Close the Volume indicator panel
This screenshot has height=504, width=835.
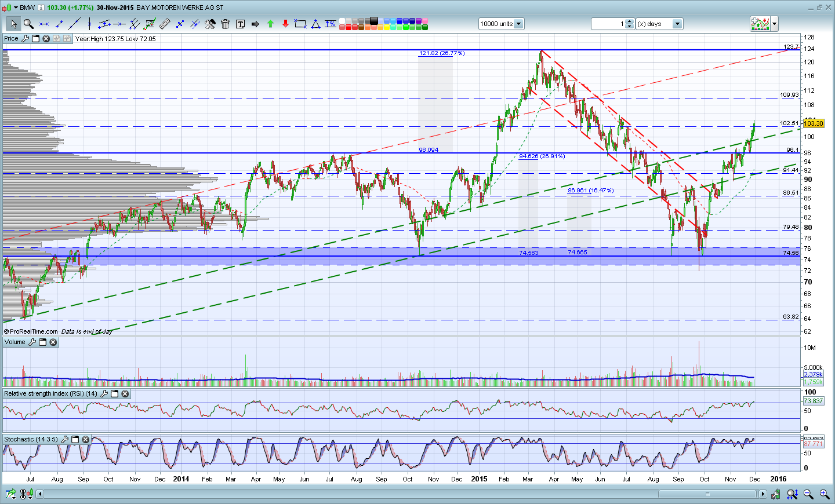[53, 342]
